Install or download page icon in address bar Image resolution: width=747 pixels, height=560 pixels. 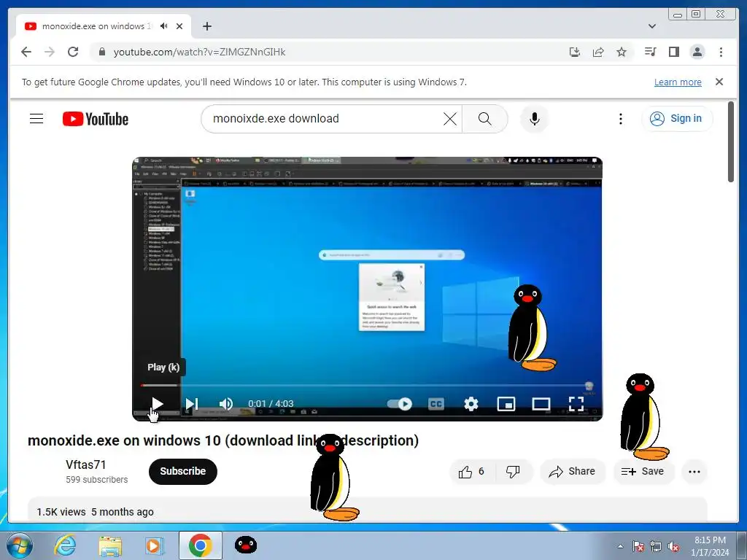tap(575, 52)
